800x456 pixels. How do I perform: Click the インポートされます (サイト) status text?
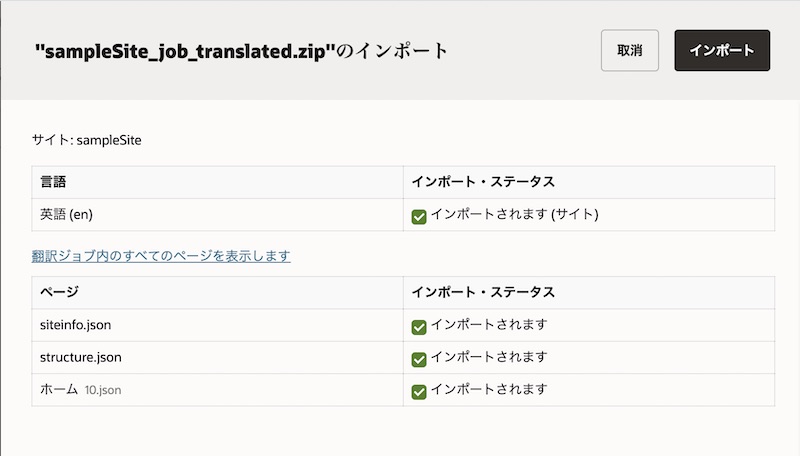[x=513, y=214]
